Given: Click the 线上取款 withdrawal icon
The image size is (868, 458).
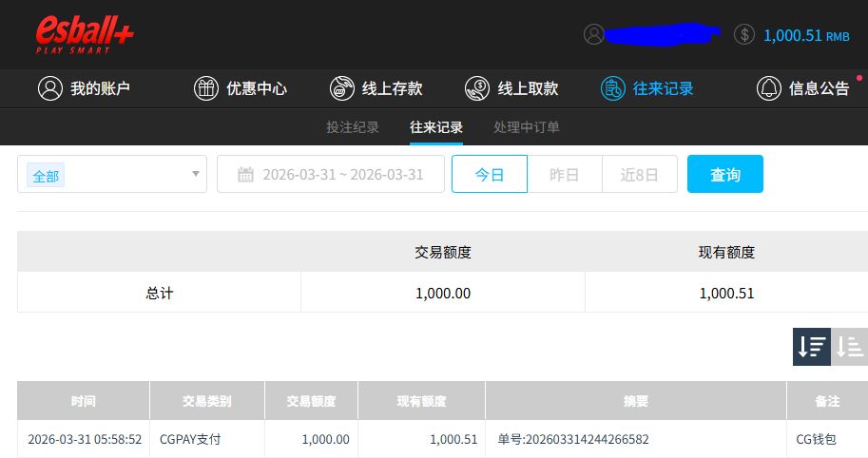Looking at the screenshot, I should (477, 88).
